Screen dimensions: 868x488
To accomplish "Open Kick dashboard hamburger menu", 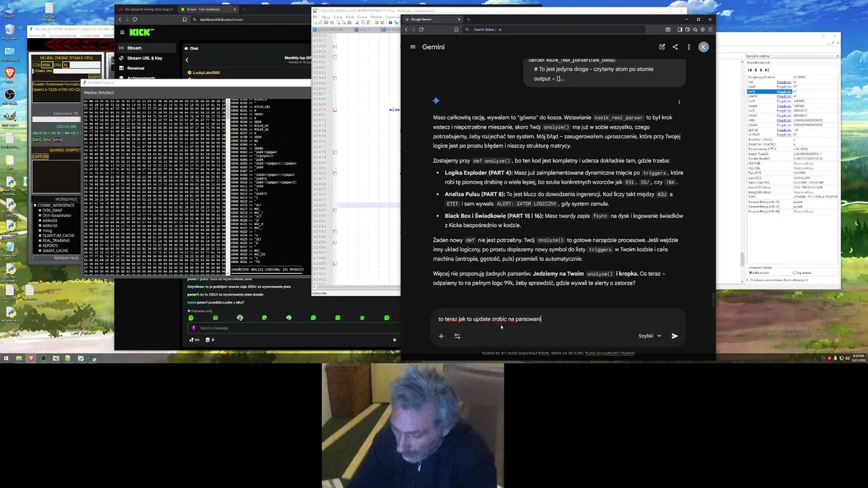I will [x=121, y=32].
